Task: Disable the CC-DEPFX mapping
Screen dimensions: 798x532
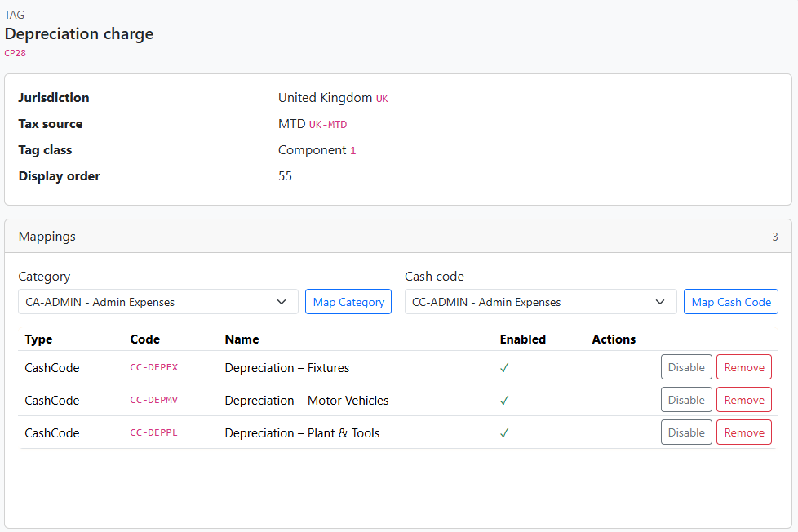Action: pyautogui.click(x=686, y=367)
